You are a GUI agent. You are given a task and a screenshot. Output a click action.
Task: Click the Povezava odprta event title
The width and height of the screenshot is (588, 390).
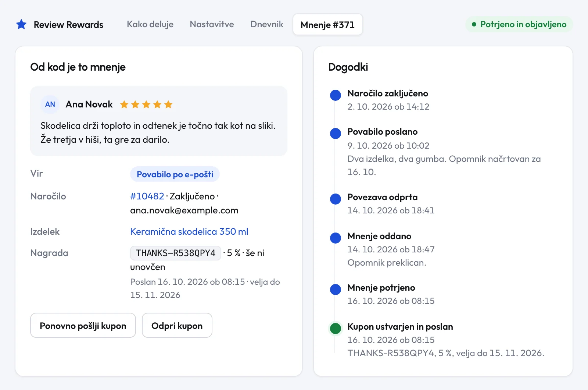pyautogui.click(x=383, y=197)
